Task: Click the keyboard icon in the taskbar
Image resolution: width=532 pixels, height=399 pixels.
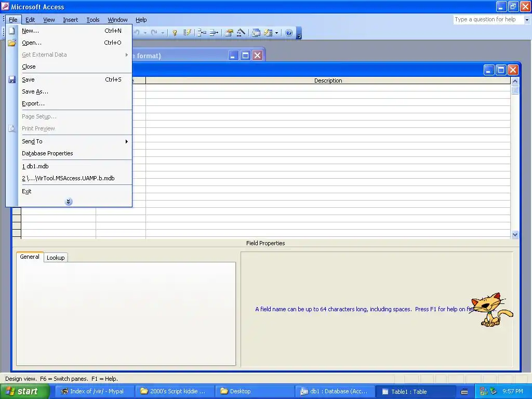Action: (x=464, y=392)
